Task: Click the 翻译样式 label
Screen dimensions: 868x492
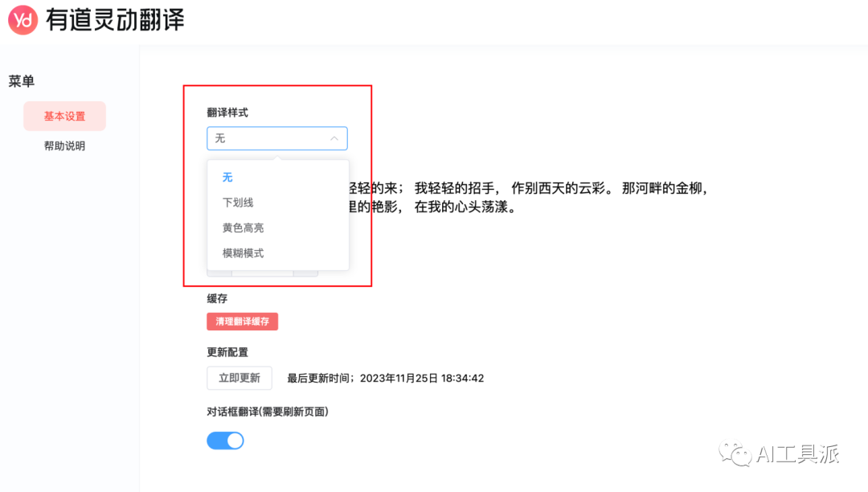Action: (x=227, y=113)
